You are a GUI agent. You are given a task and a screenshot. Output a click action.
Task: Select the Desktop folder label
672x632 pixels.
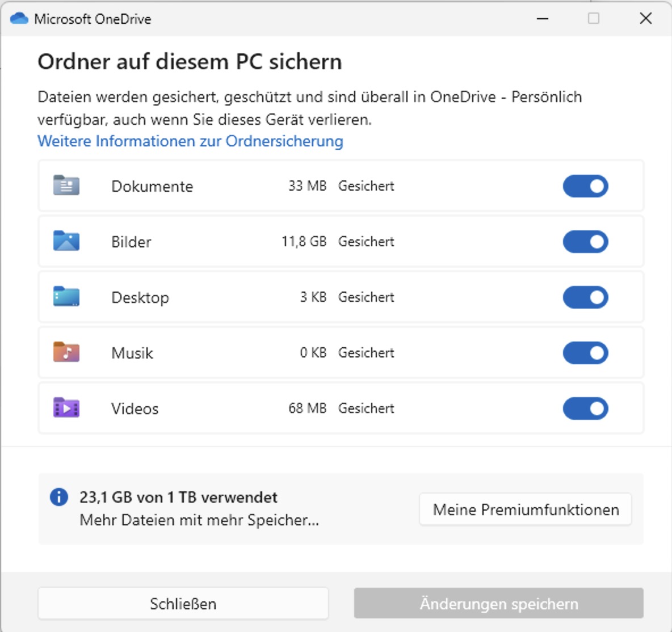coord(140,298)
